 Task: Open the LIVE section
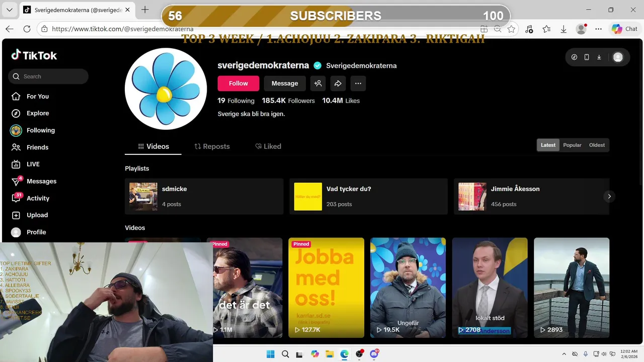tap(26, 164)
